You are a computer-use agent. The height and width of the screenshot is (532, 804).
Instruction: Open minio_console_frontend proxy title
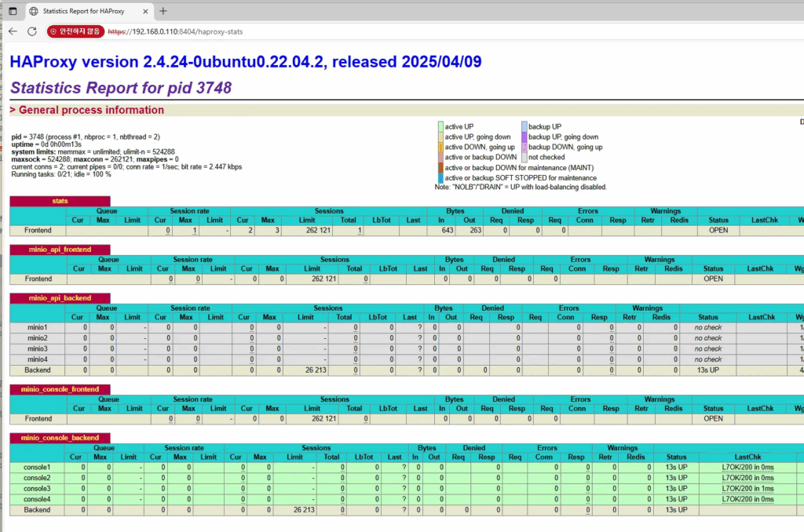(60, 389)
